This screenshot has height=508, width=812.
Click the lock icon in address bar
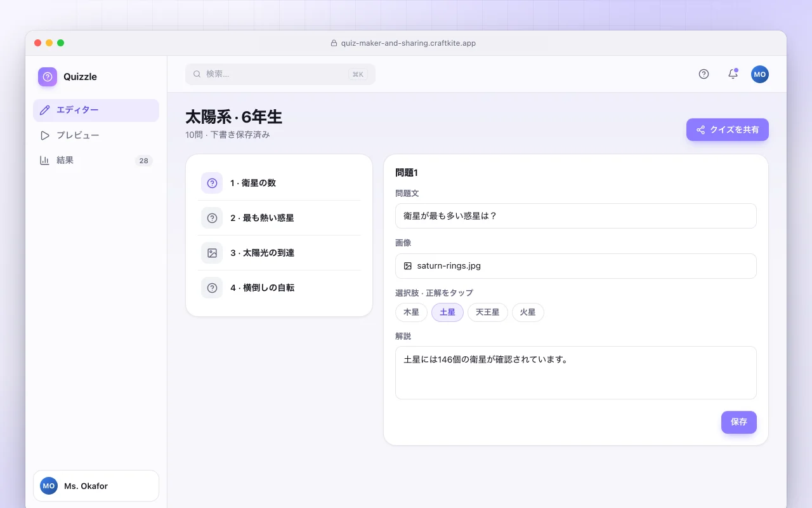[334, 43]
